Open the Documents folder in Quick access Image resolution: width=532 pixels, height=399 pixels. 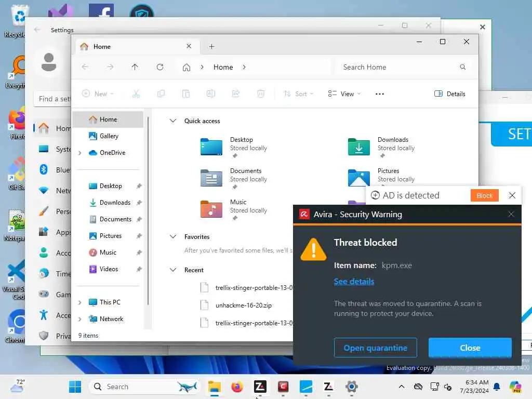(233, 179)
